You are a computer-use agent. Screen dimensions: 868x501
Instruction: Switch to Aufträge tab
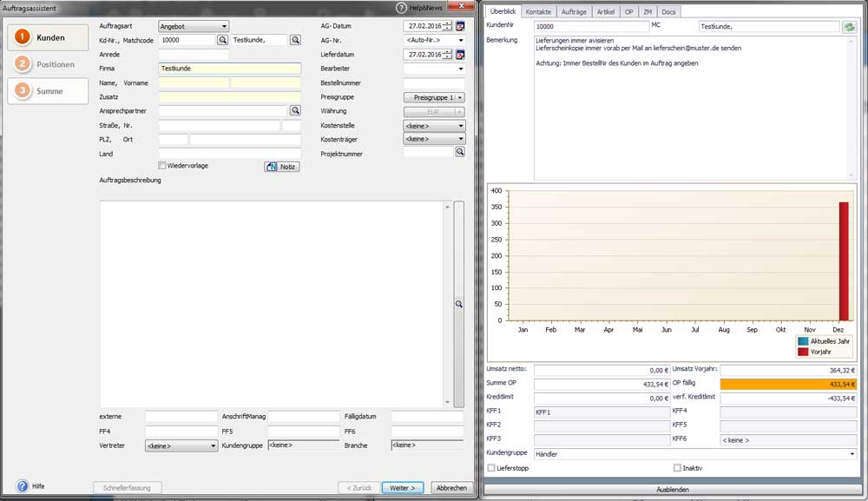[x=574, y=11]
